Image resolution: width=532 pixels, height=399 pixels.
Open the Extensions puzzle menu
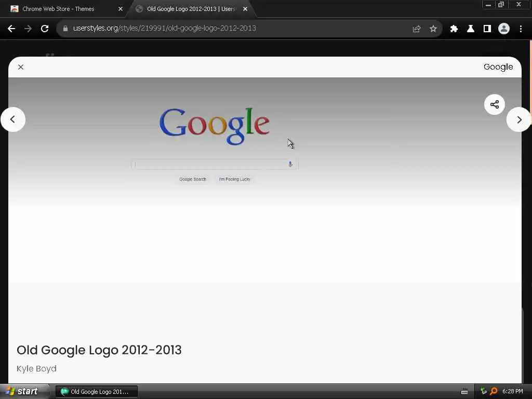[454, 29]
